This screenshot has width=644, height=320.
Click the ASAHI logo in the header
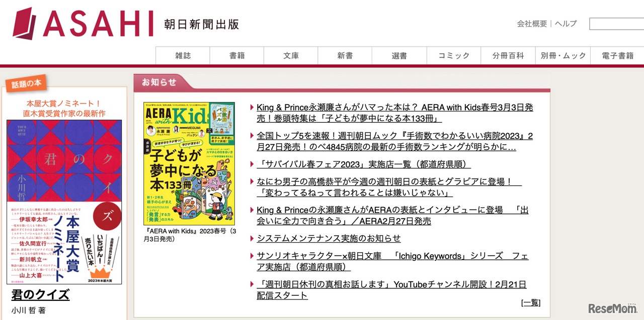point(83,23)
